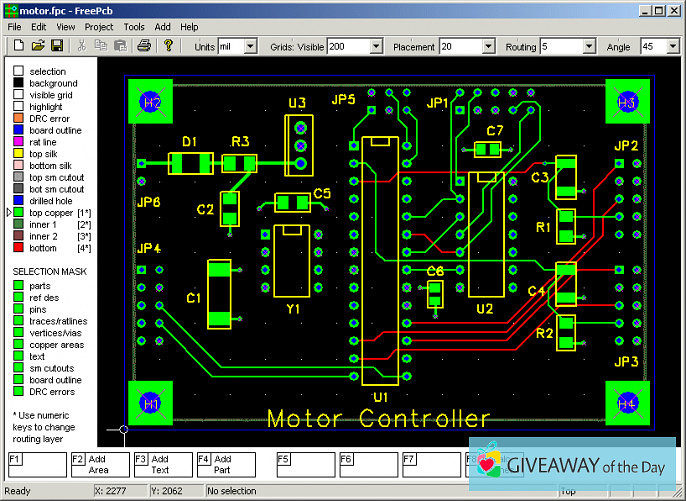Image resolution: width=686 pixels, height=501 pixels.
Task: Expand the Visible grid dropdown
Action: (x=376, y=46)
